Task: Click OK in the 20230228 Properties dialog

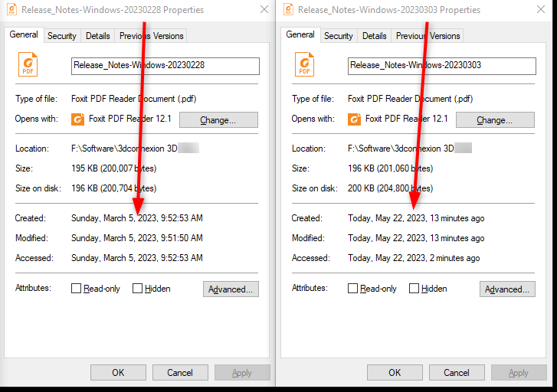Action: (118, 372)
